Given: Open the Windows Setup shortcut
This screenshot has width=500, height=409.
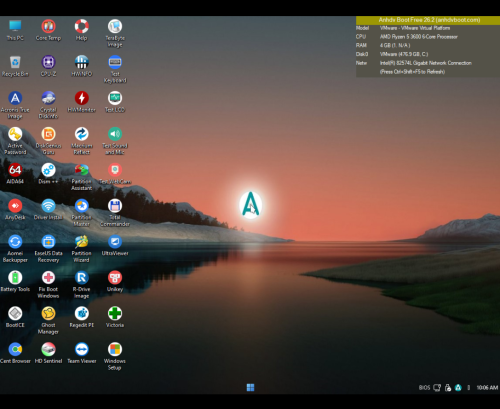Looking at the screenshot, I should [115, 356].
